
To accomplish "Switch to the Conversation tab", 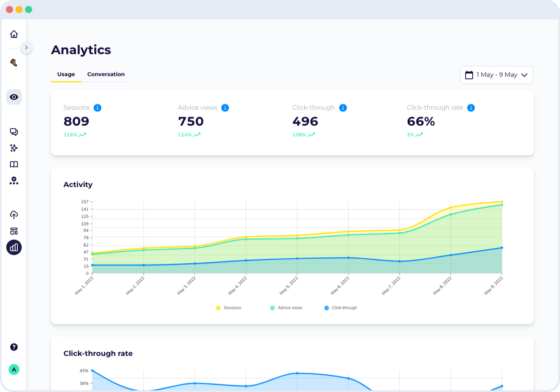I will [x=106, y=74].
